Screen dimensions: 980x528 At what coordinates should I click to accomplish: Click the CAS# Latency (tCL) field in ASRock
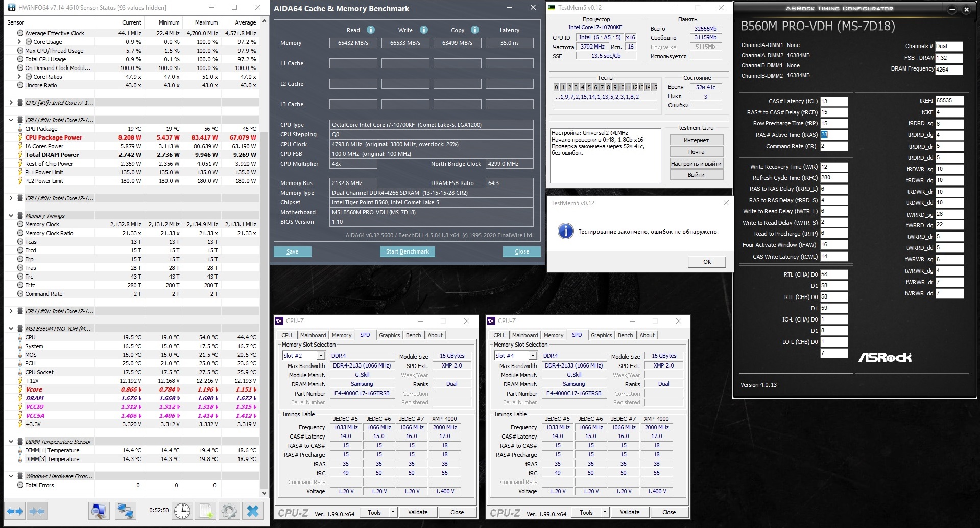click(834, 101)
